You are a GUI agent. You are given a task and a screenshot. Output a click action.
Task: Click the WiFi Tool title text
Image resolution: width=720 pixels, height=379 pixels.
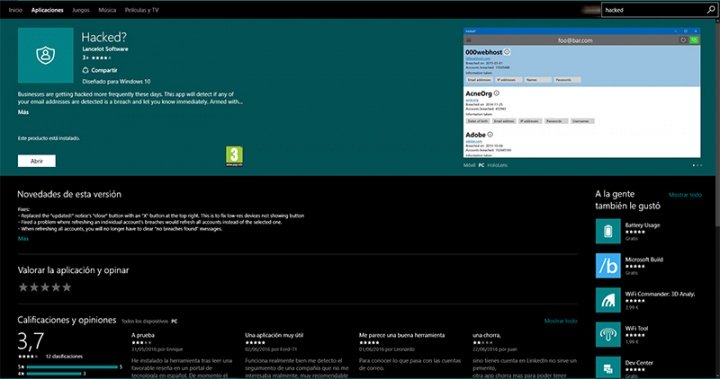coord(636,328)
